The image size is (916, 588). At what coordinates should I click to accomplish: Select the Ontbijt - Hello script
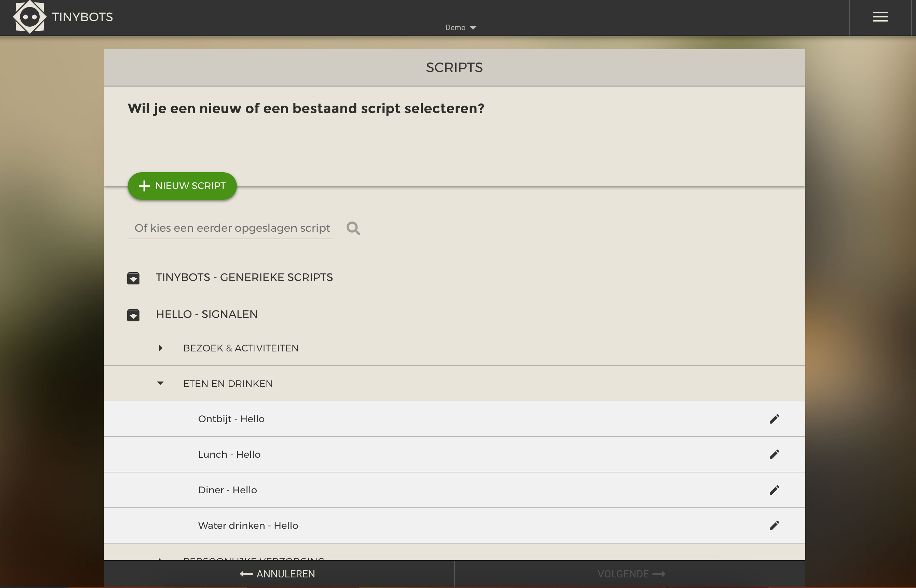coord(454,419)
